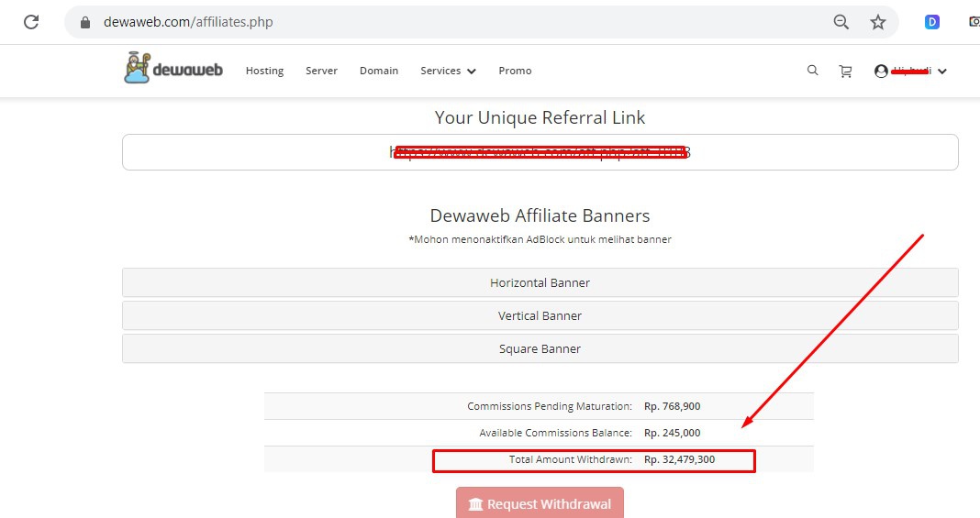Click the browser zoom magnifier icon
Viewport: 980px width, 518px height.
tap(841, 23)
